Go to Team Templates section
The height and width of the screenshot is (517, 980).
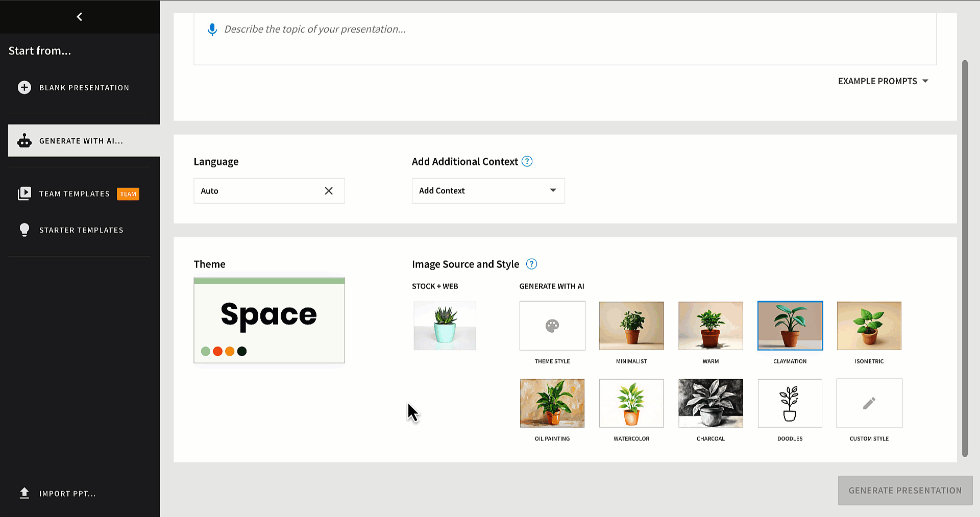pyautogui.click(x=75, y=194)
